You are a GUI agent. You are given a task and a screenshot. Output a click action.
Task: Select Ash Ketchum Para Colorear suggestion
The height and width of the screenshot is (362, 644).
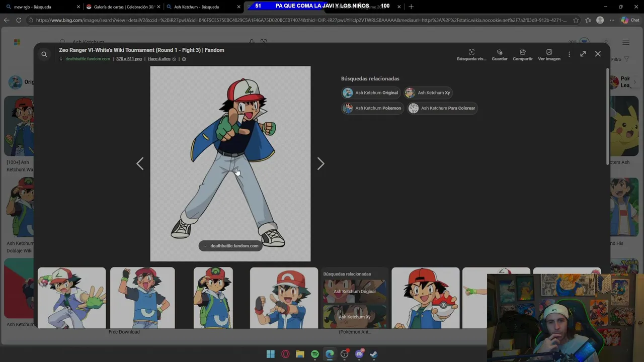[442, 108]
